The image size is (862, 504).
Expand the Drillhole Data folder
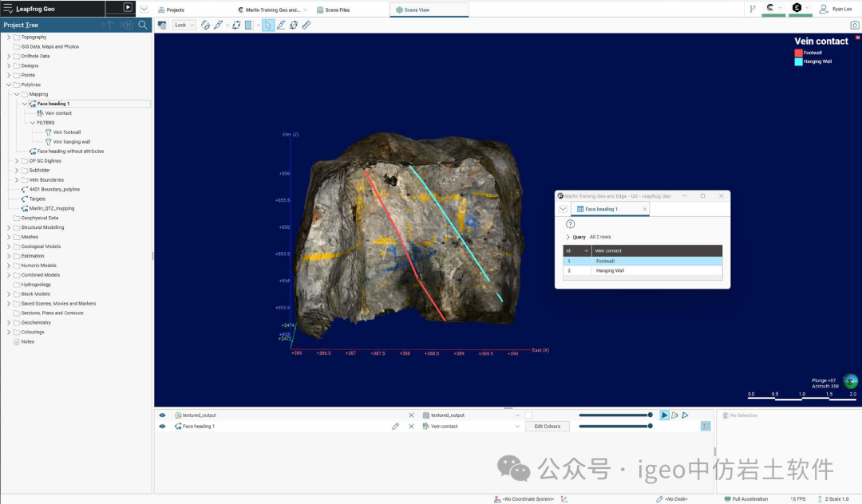point(9,56)
